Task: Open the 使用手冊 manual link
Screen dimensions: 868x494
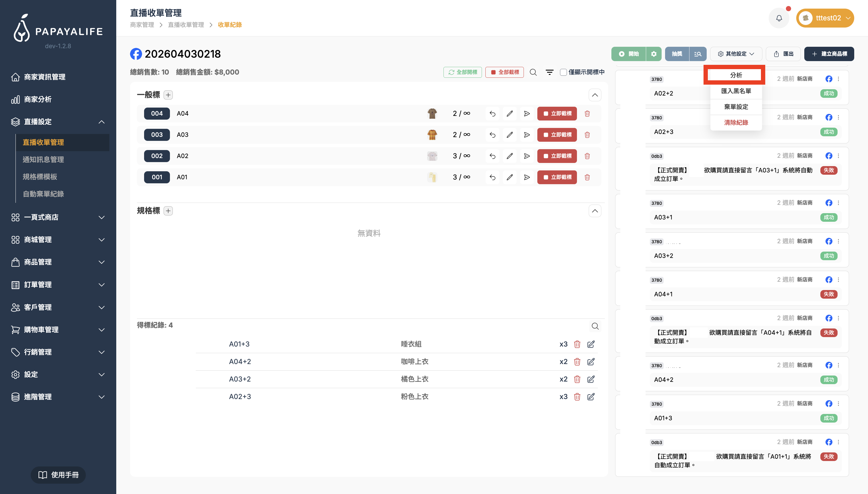Action: [58, 475]
